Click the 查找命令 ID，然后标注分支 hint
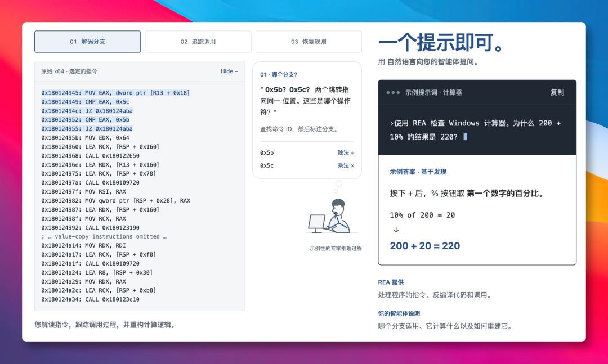 pos(299,129)
